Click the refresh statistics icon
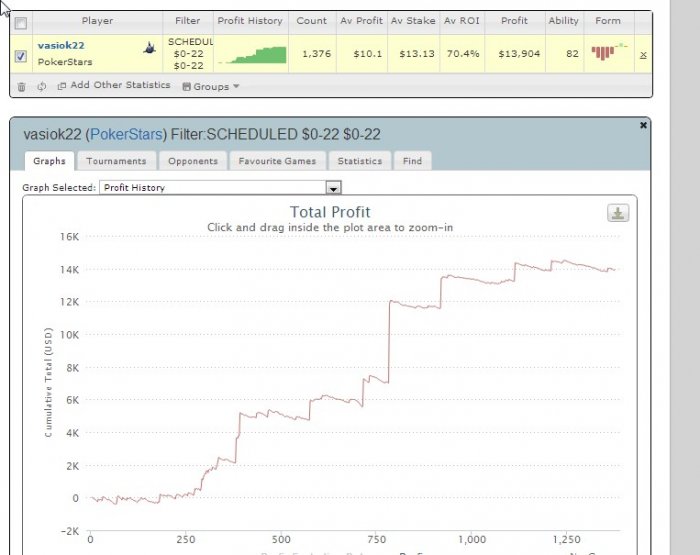 pyautogui.click(x=42, y=87)
